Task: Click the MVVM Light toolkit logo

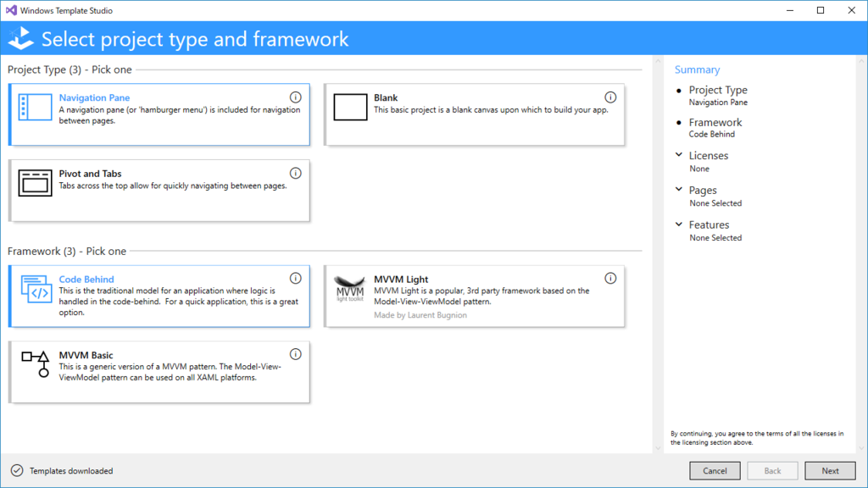Action: click(350, 288)
